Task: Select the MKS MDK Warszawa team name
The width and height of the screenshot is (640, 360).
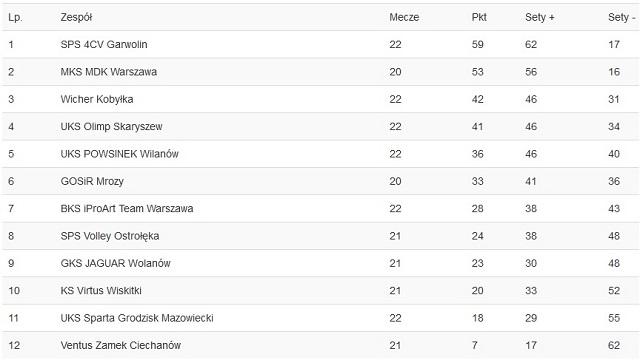Action: (x=109, y=72)
